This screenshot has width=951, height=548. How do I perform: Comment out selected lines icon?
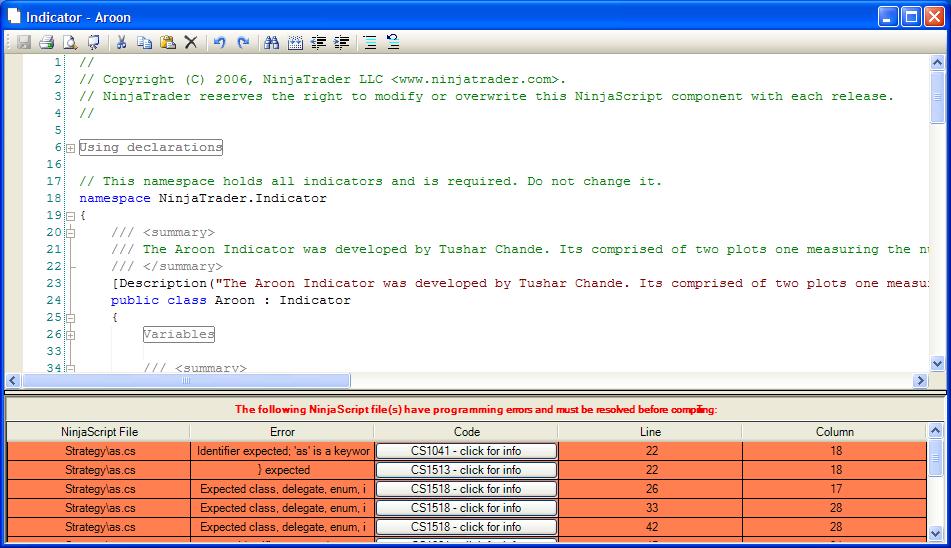[x=370, y=42]
